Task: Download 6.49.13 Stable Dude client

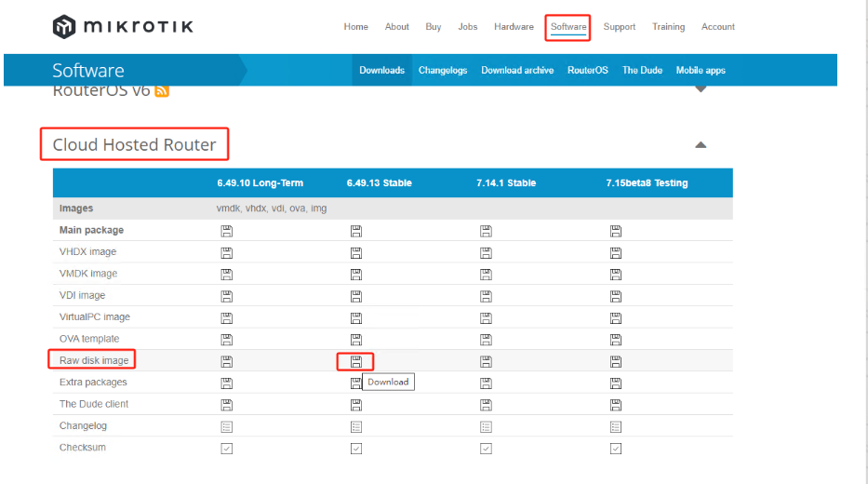Action: [x=356, y=405]
